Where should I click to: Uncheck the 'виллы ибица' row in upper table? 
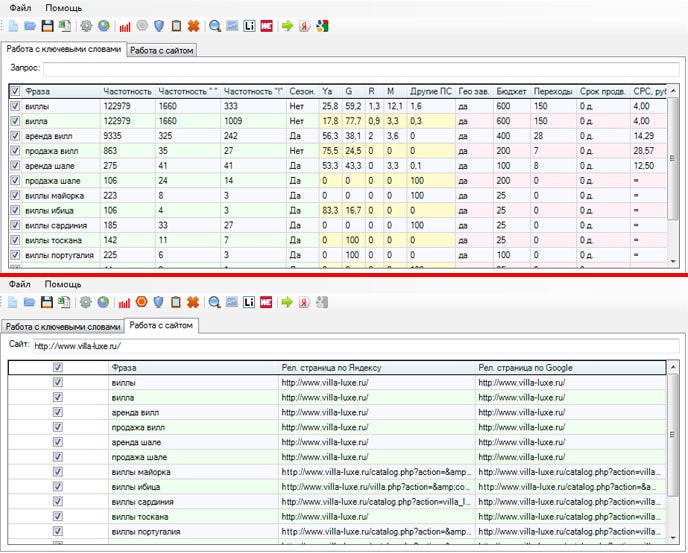tap(14, 211)
